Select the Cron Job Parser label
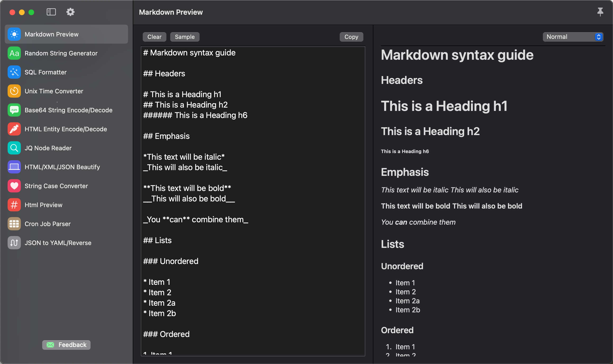The width and height of the screenshot is (613, 364). pyautogui.click(x=48, y=224)
